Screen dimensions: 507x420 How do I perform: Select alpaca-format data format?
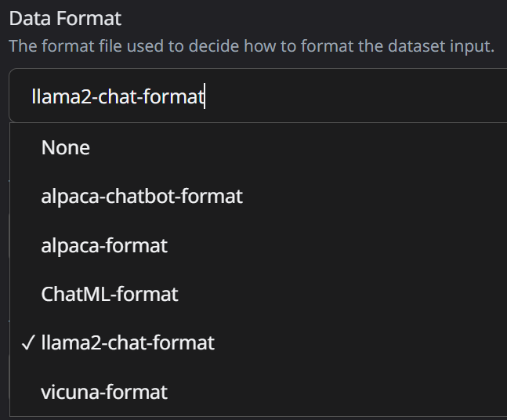click(x=104, y=245)
